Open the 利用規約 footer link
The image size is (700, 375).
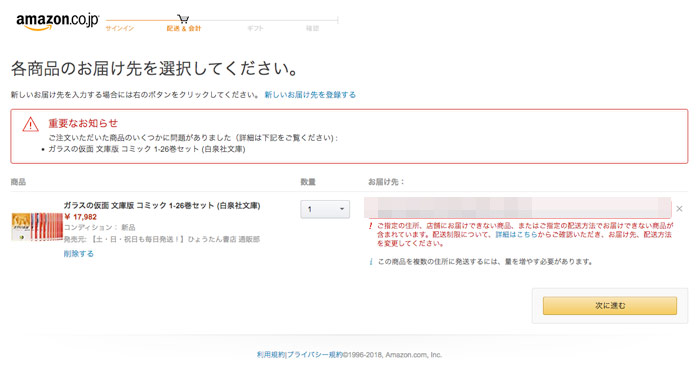pyautogui.click(x=271, y=355)
